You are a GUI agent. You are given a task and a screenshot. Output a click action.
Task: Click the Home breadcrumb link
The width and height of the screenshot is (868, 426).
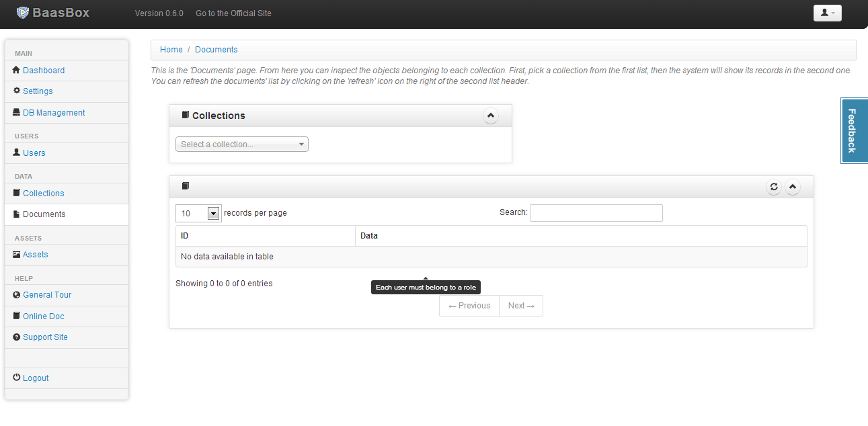pos(171,50)
